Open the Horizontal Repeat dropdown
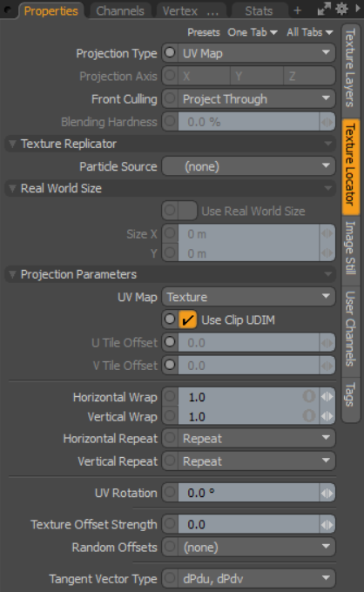Image resolution: width=364 pixels, height=592 pixels. (256, 438)
